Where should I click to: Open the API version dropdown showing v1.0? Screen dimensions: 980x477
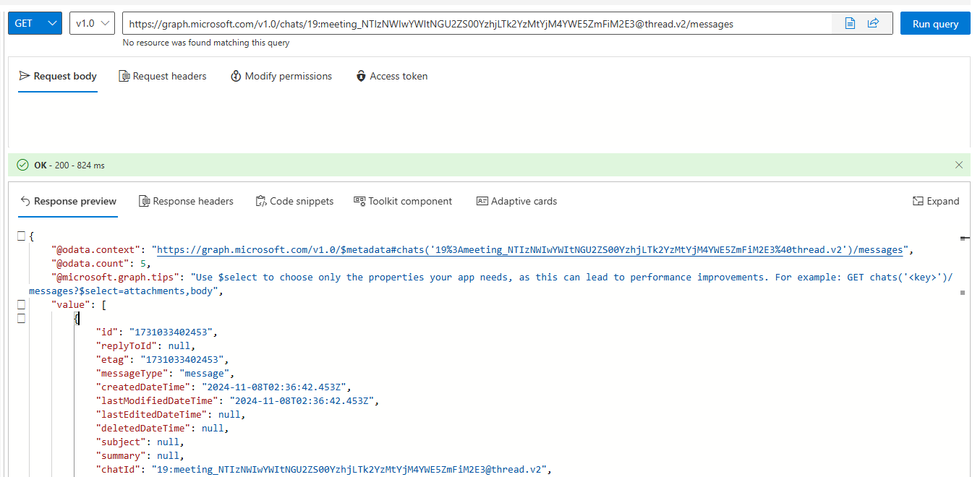(91, 22)
